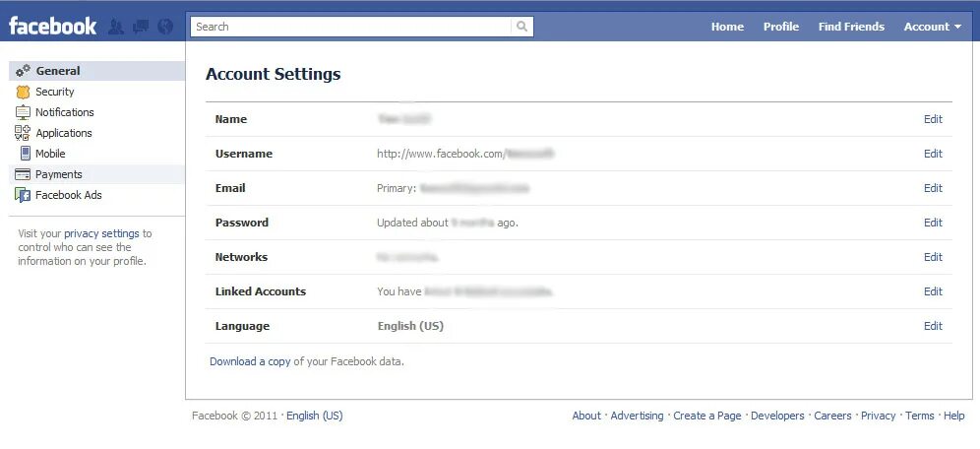The width and height of the screenshot is (980, 449).
Task: Click the Facebook logo
Action: coord(52,27)
